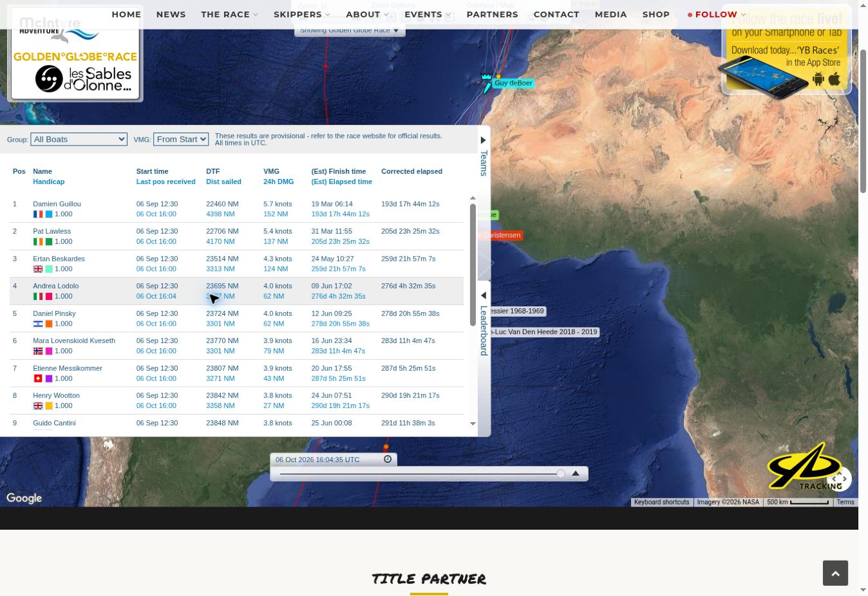Open 'Showing Golden Globe Race' dropdown
The height and width of the screenshot is (596, 868).
coord(350,30)
